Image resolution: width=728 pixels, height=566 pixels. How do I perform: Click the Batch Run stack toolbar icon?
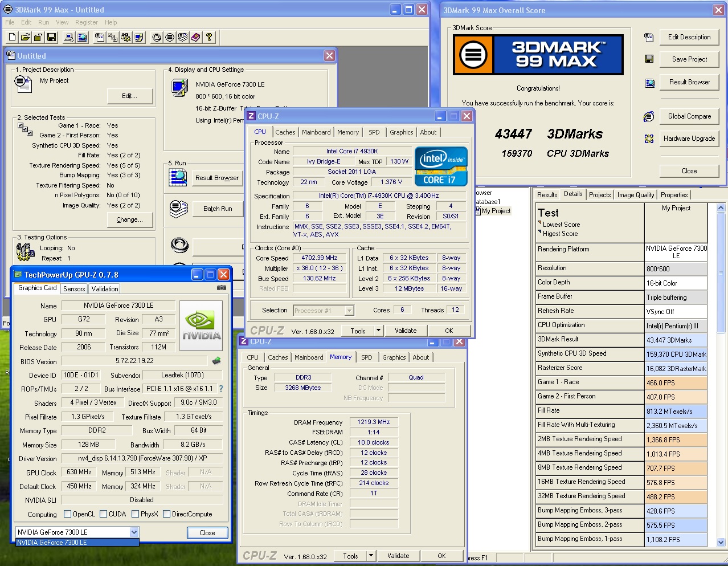(x=183, y=37)
